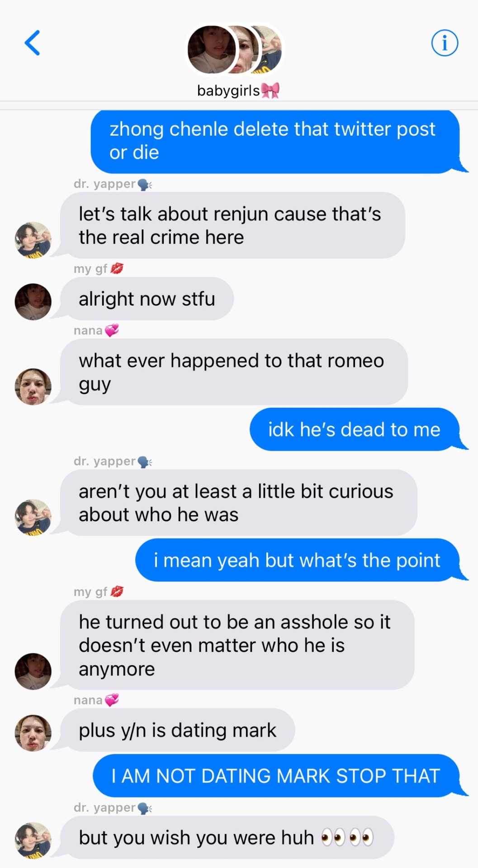Image resolution: width=478 pixels, height=868 pixels.
Task: Tap nana avatar beside romeo guy message
Action: tap(33, 387)
